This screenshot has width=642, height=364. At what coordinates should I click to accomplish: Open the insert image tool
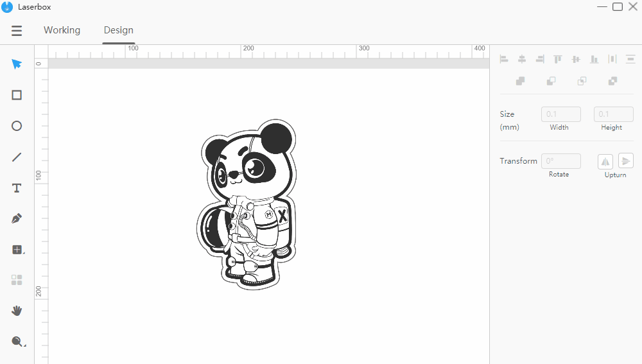(x=17, y=250)
